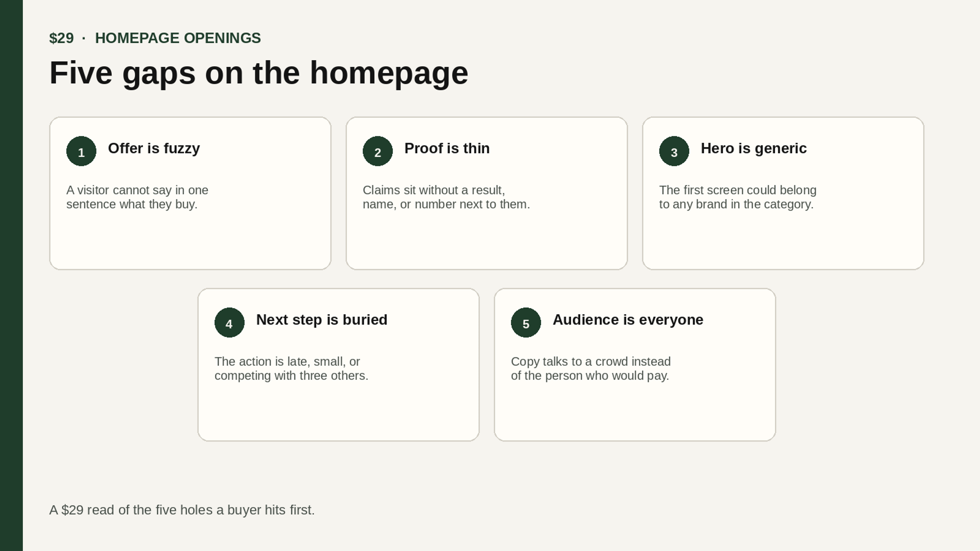Click text 'The first screen could belong'
Viewport: 980px width, 551px height.
pos(738,190)
